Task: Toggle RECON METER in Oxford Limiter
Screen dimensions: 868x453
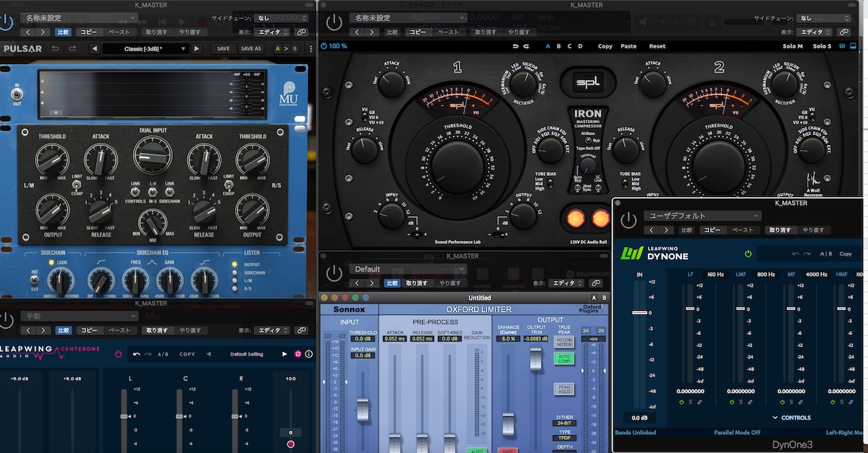Action: (x=563, y=341)
